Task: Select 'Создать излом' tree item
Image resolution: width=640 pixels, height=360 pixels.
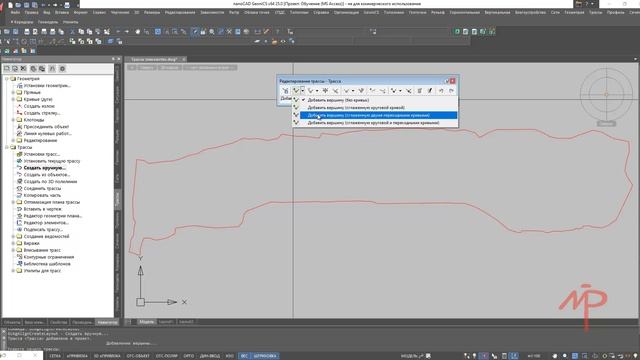Action: (39, 106)
